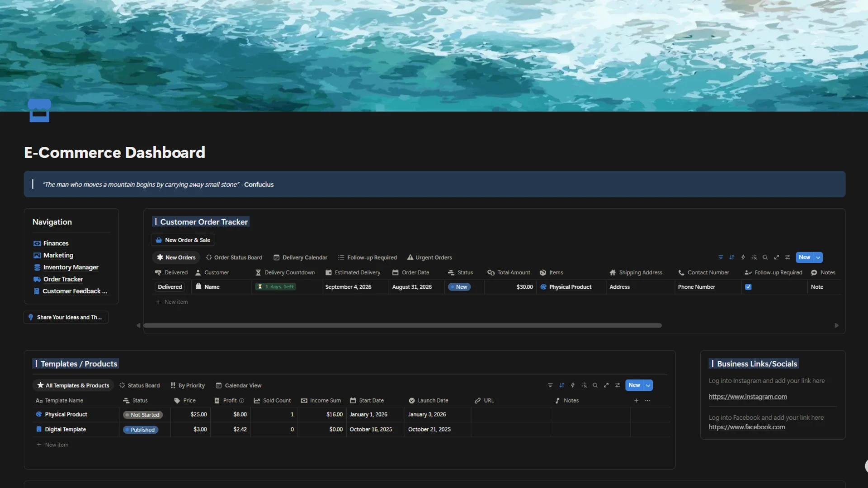Open Not Started status of Physical Product
The height and width of the screenshot is (488, 868).
click(143, 414)
